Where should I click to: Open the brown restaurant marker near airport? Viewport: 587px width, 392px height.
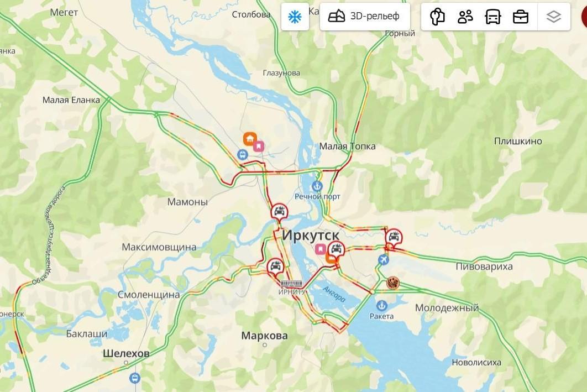[x=392, y=283]
